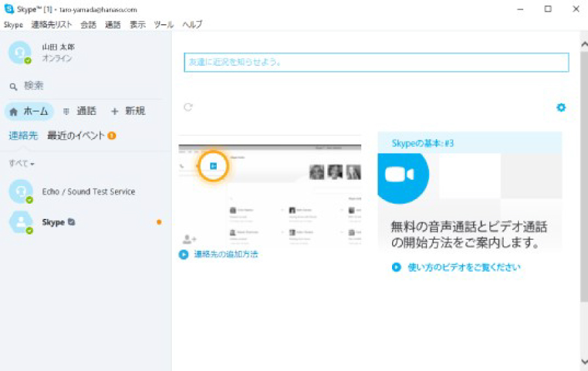Maximize the Skype window
The height and width of the screenshot is (371, 588).
coord(548,9)
